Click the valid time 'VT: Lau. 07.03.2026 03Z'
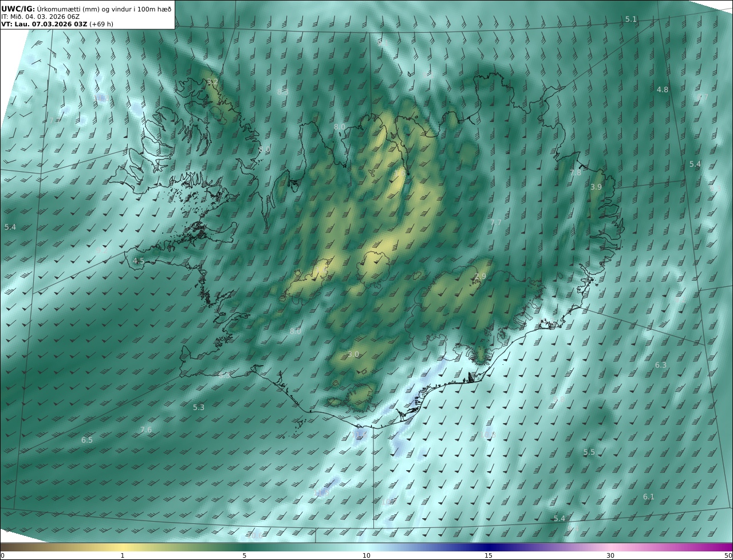This screenshot has width=733, height=560. 44,25
